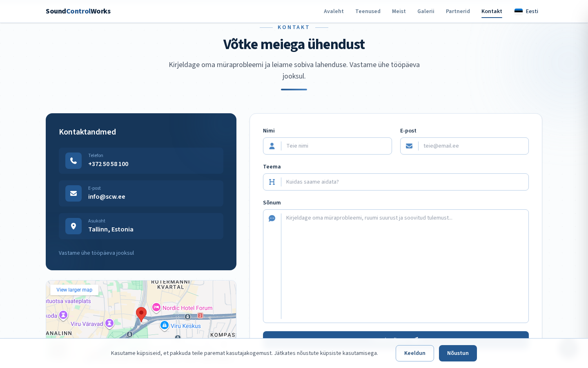This screenshot has height=368, width=588.
Task: Click the phone icon in Kontaktandmed
Action: [x=73, y=161]
